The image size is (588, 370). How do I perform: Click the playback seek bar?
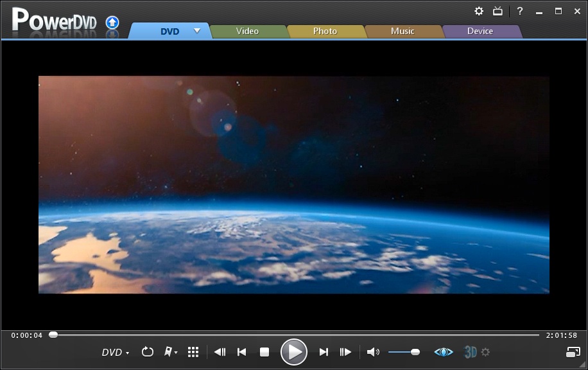(294, 335)
